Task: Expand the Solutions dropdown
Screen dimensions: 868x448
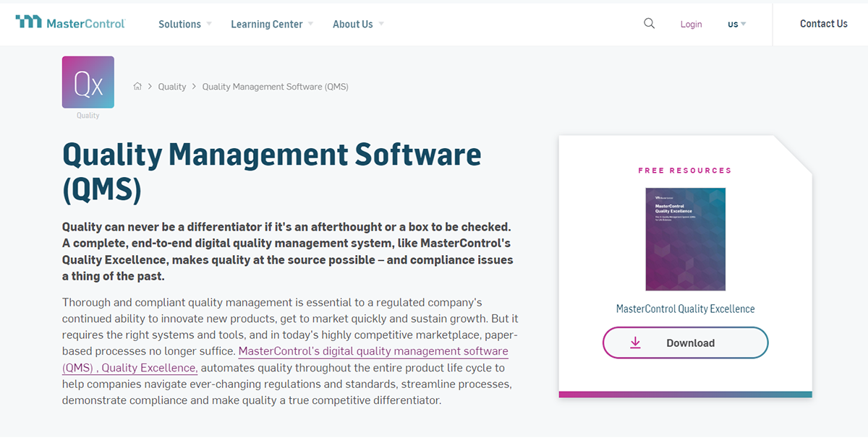Action: tap(179, 24)
